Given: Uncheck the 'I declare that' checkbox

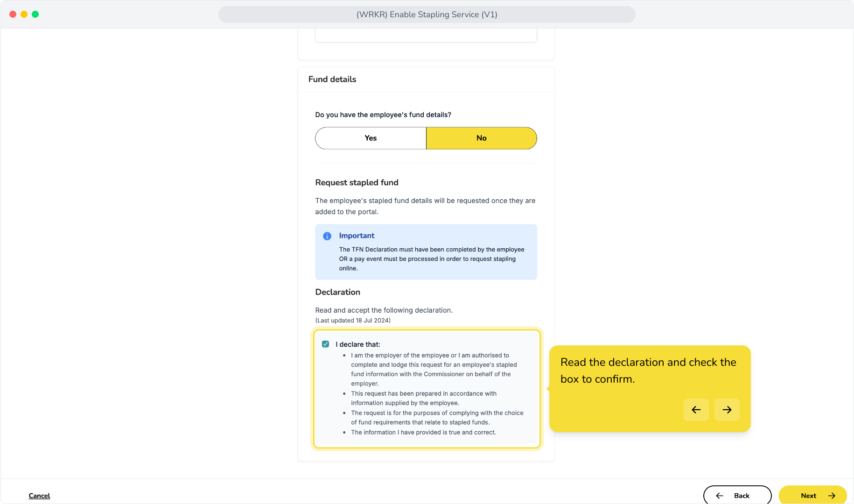Looking at the screenshot, I should [326, 344].
